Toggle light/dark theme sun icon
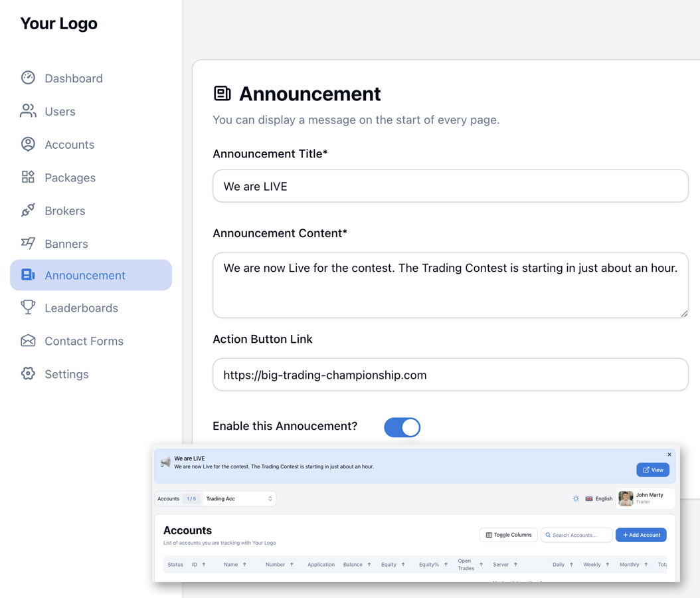Viewport: 700px width, 598px height. tap(576, 498)
